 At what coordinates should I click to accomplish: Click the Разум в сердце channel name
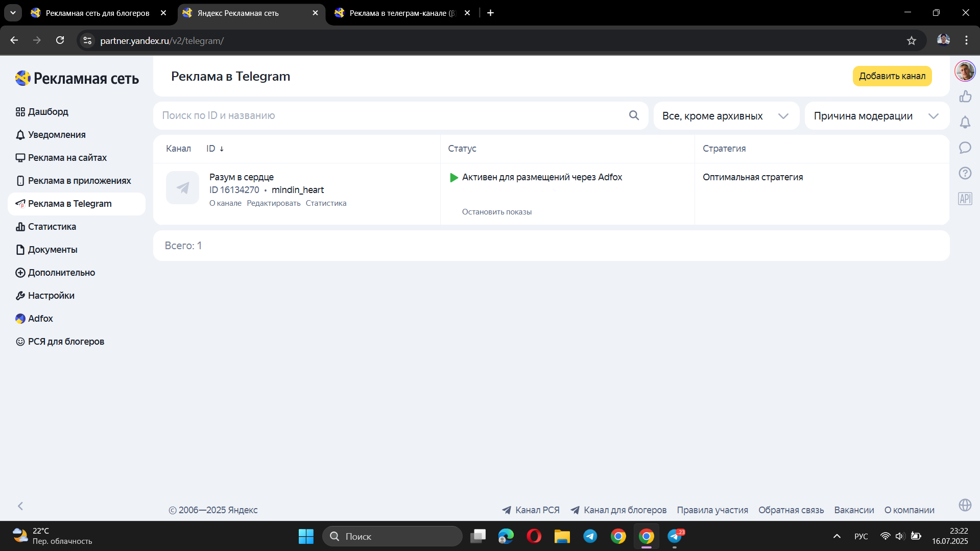[242, 177]
